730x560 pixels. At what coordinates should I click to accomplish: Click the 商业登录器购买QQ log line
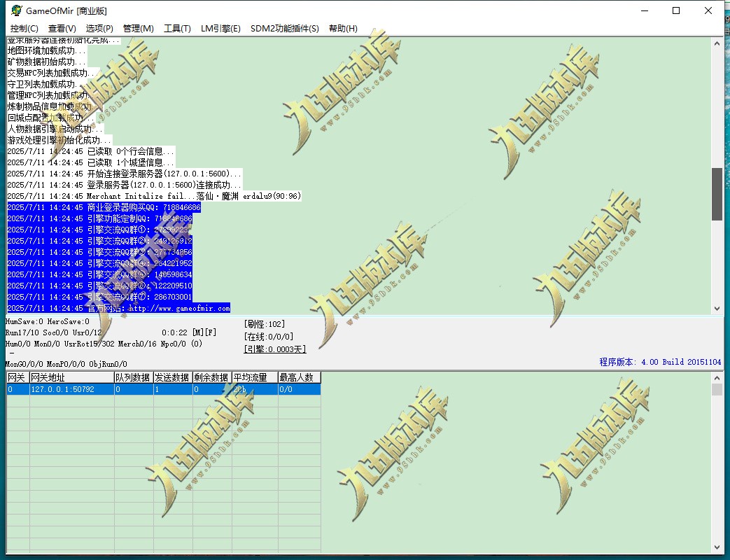click(x=104, y=208)
